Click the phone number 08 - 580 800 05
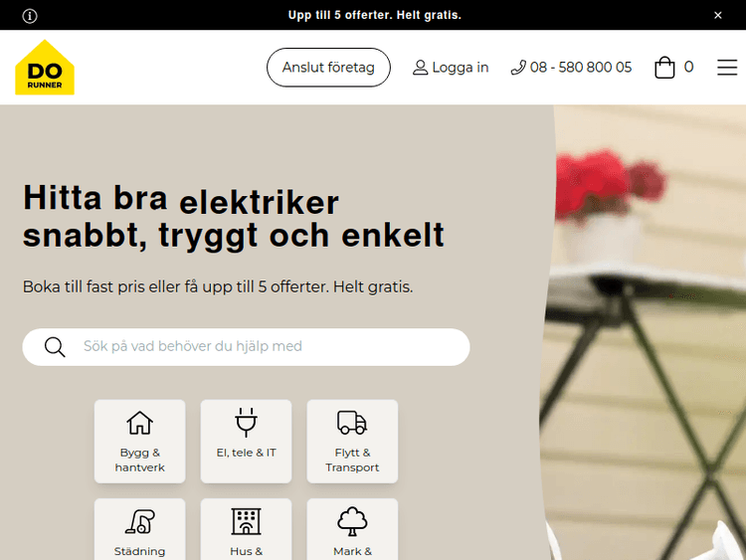Viewport: 746px width, 560px height. pyautogui.click(x=581, y=68)
